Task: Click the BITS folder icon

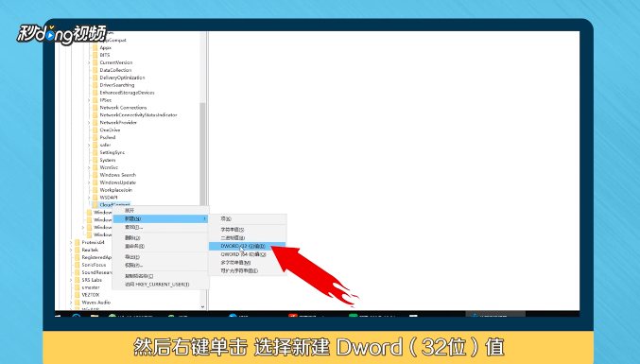Action: pos(95,55)
